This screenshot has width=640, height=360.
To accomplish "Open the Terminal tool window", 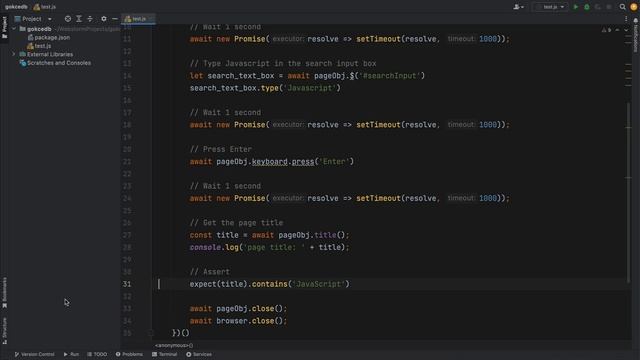I will coord(164,354).
